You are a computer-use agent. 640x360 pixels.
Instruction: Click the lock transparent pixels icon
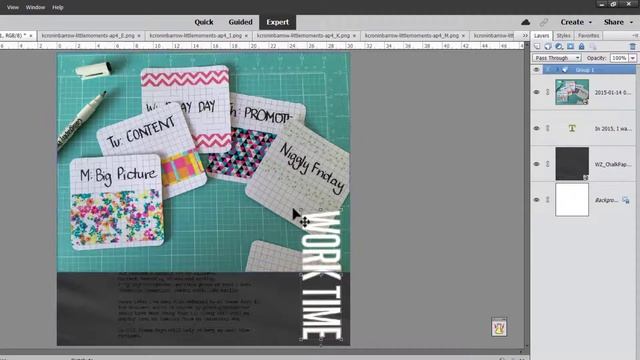[x=592, y=47]
